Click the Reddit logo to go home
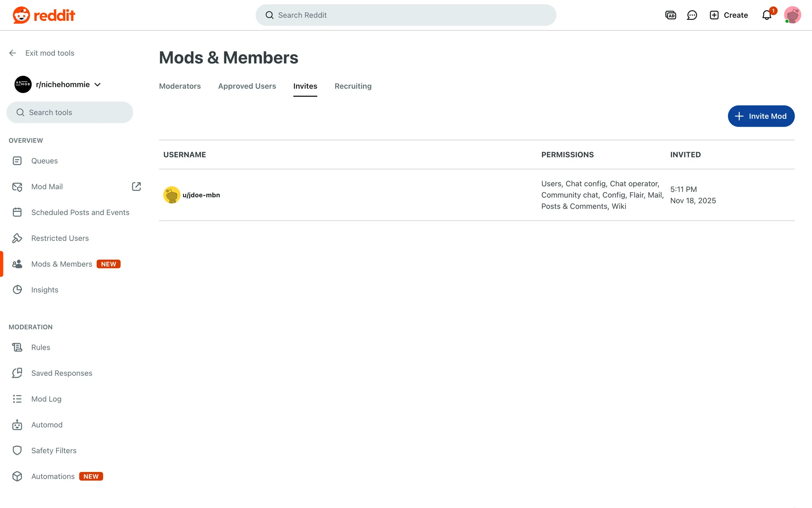The width and height of the screenshot is (812, 508). pyautogui.click(x=44, y=15)
